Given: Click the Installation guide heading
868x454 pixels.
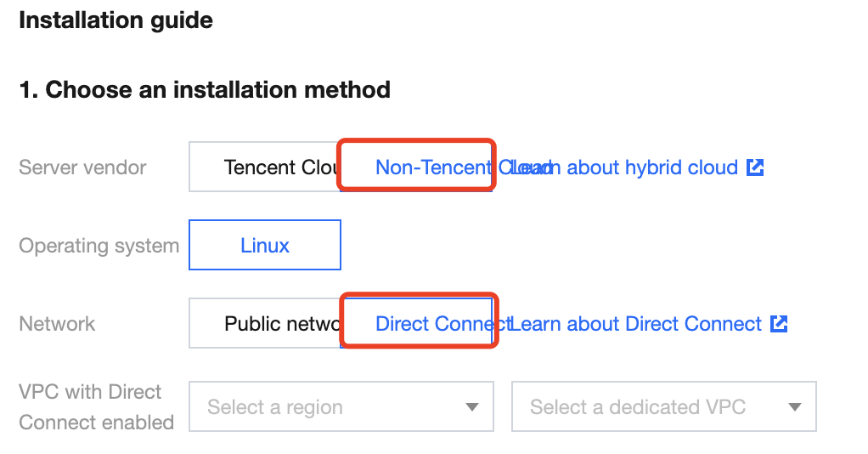Looking at the screenshot, I should [x=116, y=20].
